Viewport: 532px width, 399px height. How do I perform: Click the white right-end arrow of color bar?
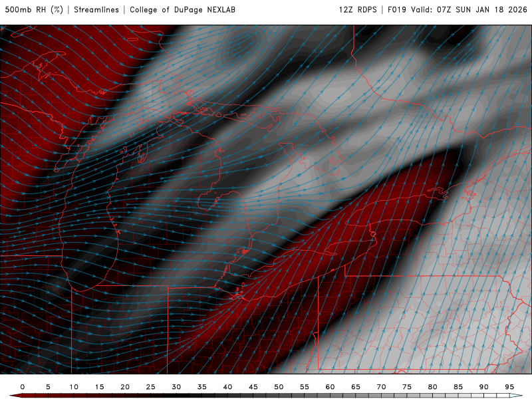click(x=516, y=396)
